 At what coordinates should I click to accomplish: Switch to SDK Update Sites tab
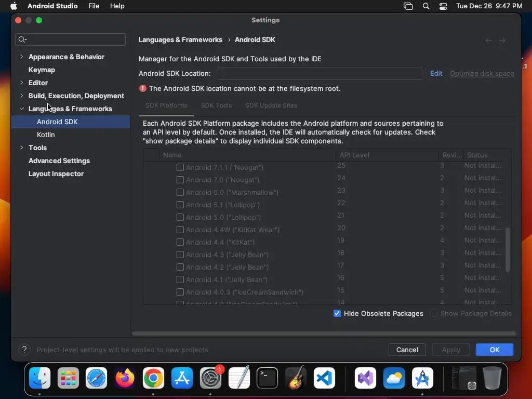pos(271,105)
